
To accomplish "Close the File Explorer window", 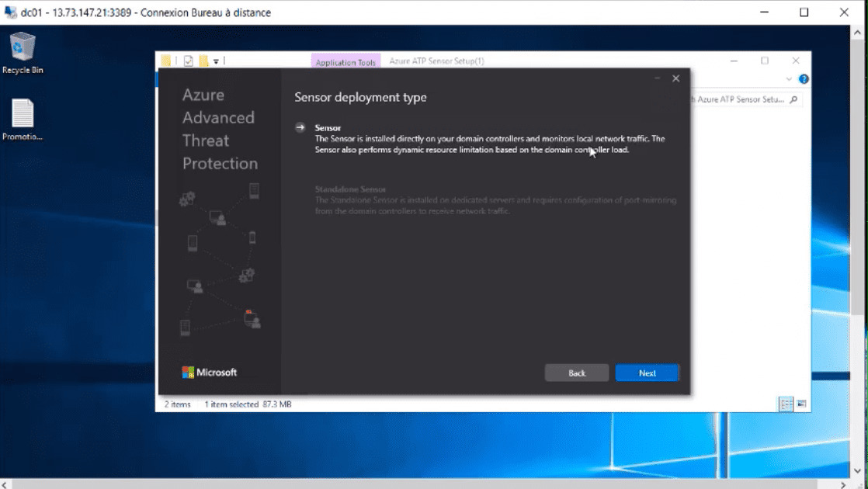I will tap(796, 61).
